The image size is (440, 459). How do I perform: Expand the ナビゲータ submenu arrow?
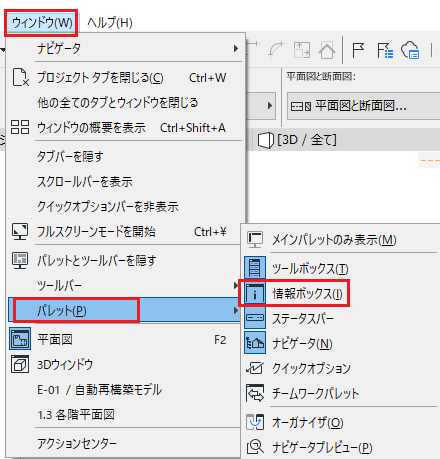click(236, 48)
